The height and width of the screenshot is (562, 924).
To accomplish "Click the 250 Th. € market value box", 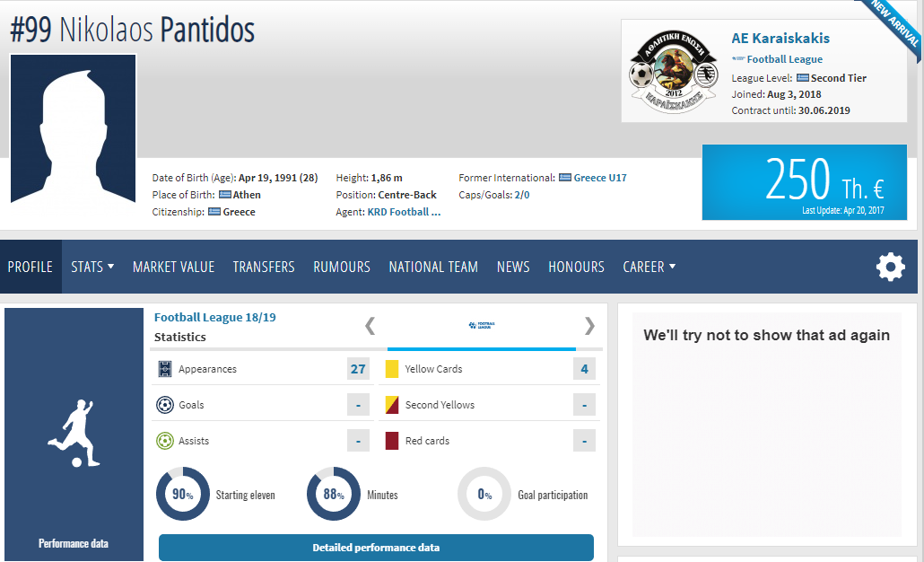I will pos(805,182).
